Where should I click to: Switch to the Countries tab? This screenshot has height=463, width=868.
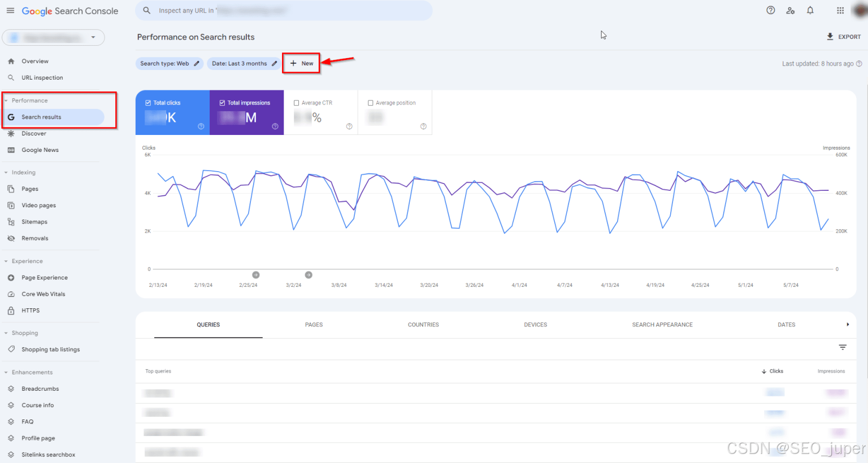pos(423,325)
